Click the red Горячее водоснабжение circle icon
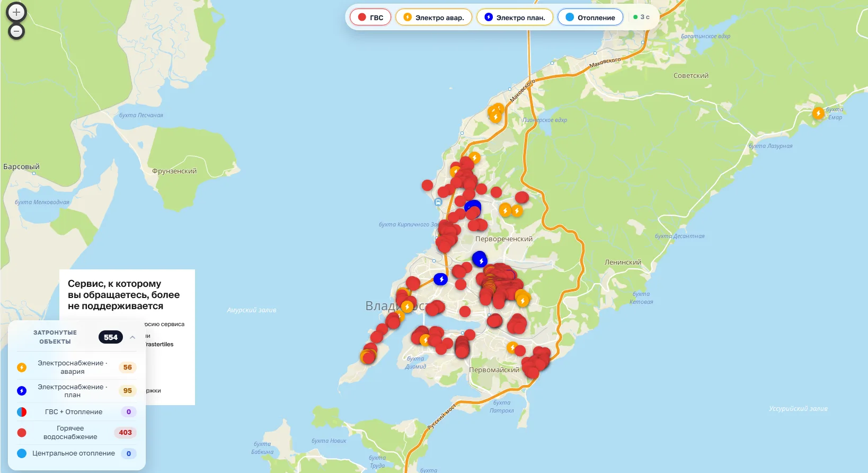The width and height of the screenshot is (868, 473). pos(22,433)
